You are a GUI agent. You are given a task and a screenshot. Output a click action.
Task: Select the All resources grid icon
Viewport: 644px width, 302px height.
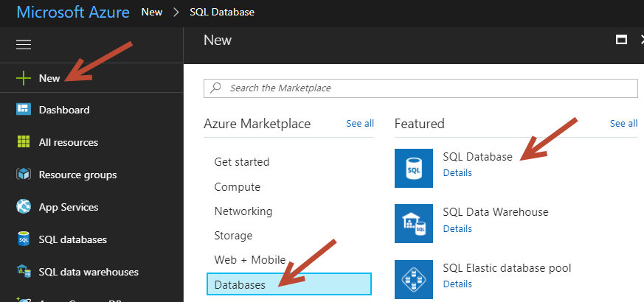[x=24, y=142]
